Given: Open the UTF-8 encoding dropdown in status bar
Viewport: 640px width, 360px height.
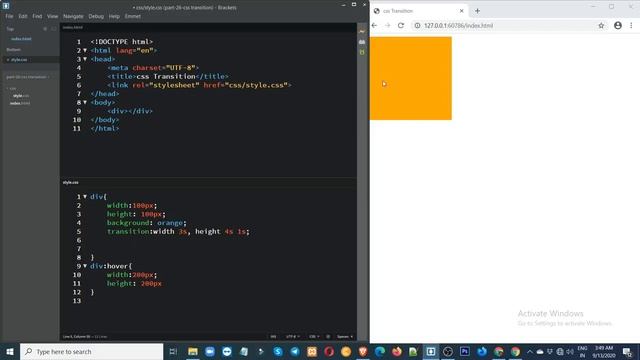Looking at the screenshot, I should point(293,337).
